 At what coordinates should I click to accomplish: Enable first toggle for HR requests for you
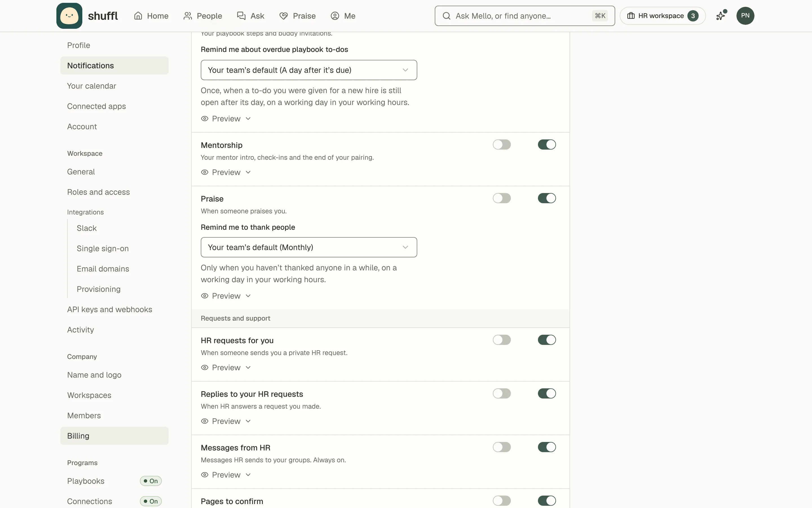click(502, 340)
